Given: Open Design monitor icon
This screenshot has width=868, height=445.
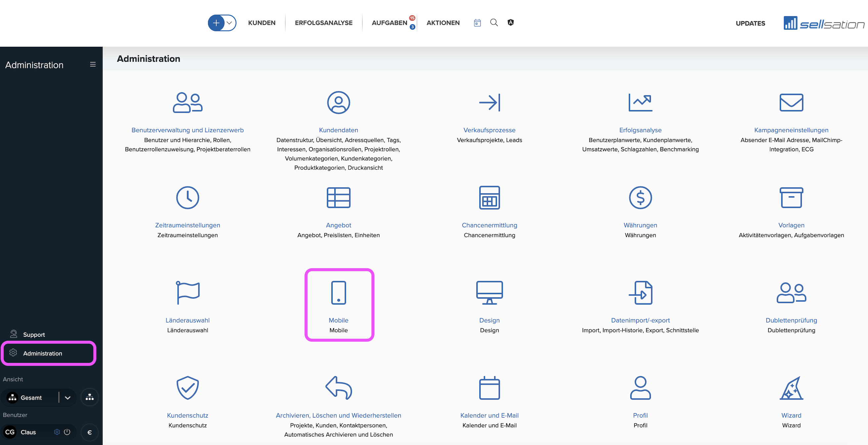Looking at the screenshot, I should [490, 293].
